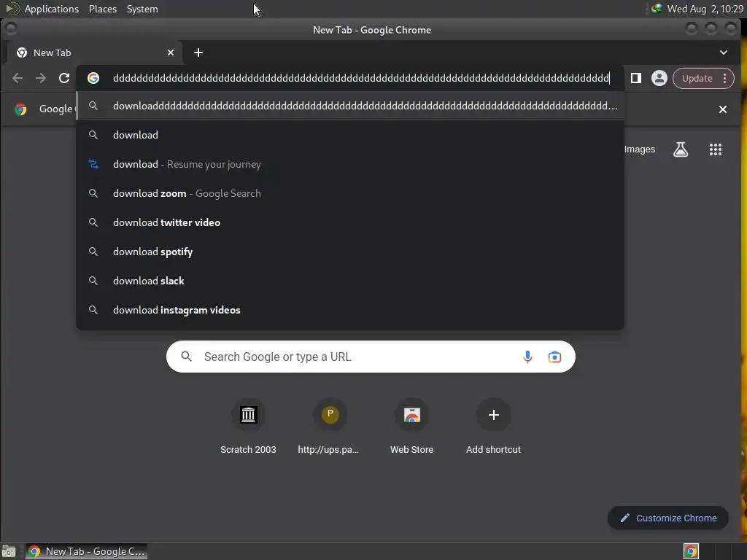Viewport: 747px width, 560px height.
Task: Open the Places menu
Action: click(102, 9)
